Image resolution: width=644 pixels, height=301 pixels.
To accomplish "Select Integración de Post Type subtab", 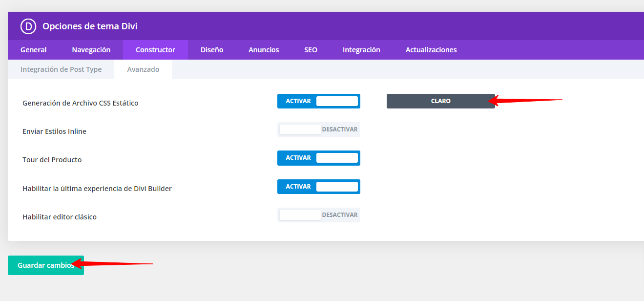I will tap(61, 69).
